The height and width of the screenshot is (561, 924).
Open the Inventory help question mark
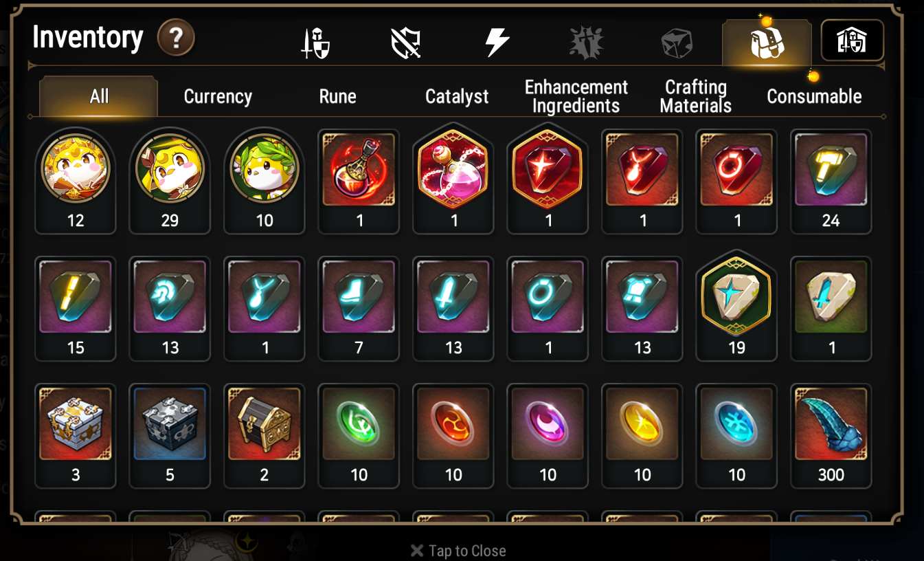click(x=176, y=38)
